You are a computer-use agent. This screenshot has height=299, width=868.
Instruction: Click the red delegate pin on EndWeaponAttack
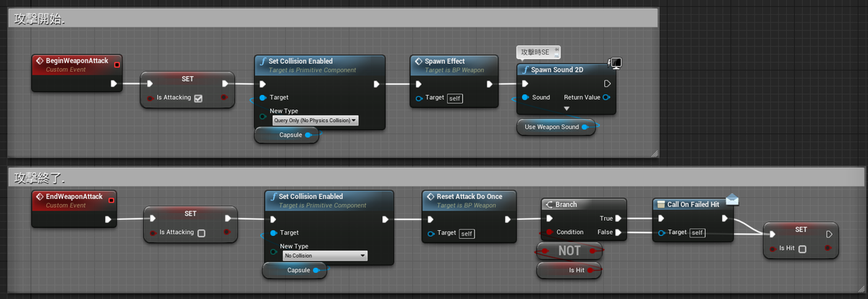pos(112,201)
